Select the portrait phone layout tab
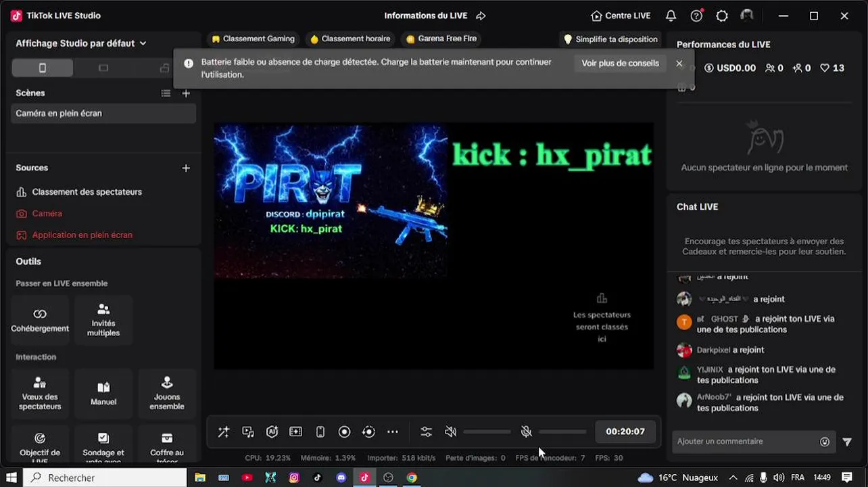Viewport: 868px width, 487px height. (43, 68)
